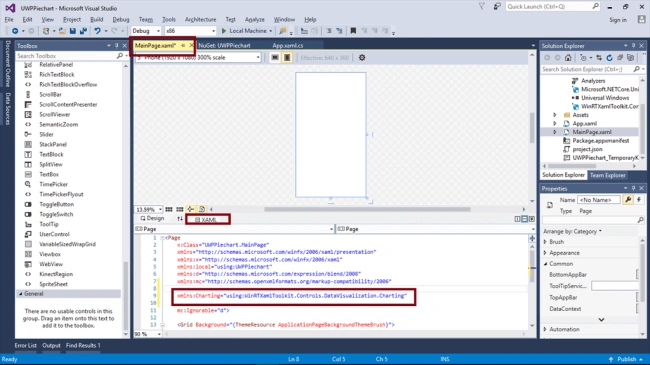The image size is (650, 365).
Task: Click swap panes arrows icon
Action: tap(180, 219)
